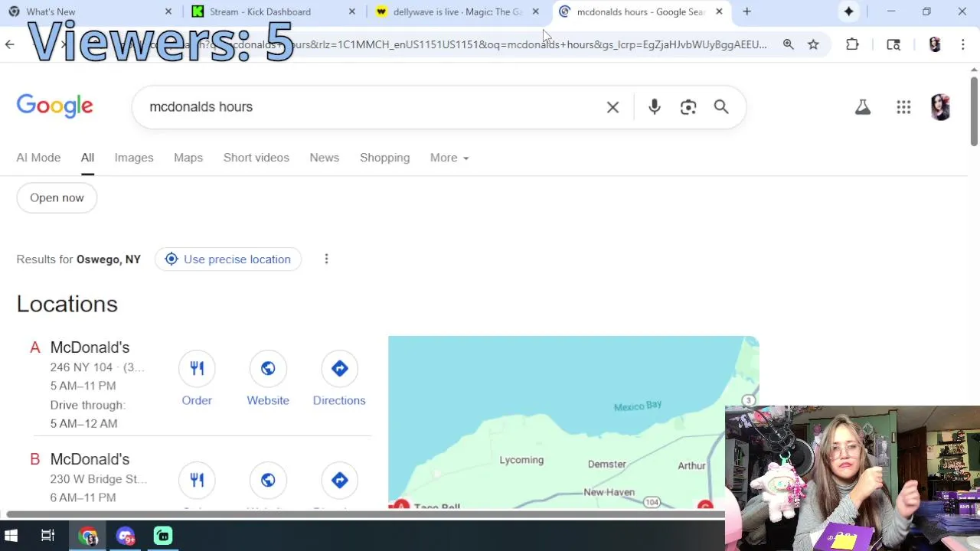Click the 6 AM–11 PM hours text
The width and height of the screenshot is (980, 551).
coord(83,497)
